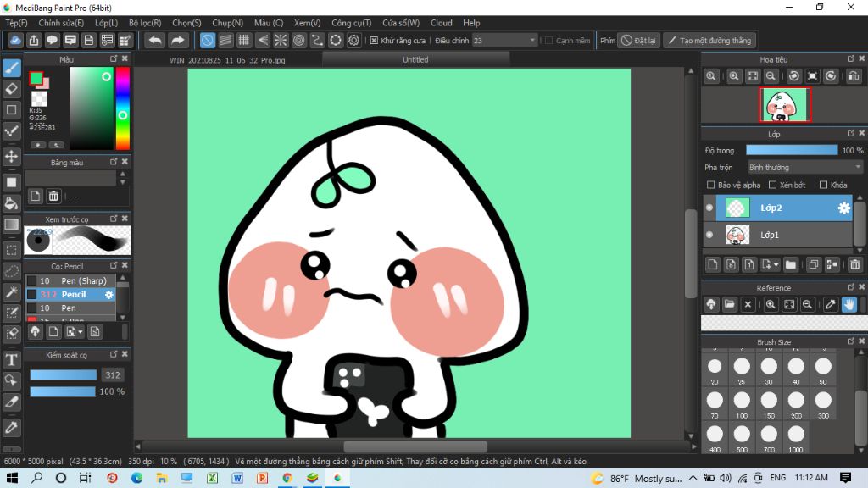The image size is (868, 488).
Task: Select the Pen (Sharp) brush
Action: [70, 280]
